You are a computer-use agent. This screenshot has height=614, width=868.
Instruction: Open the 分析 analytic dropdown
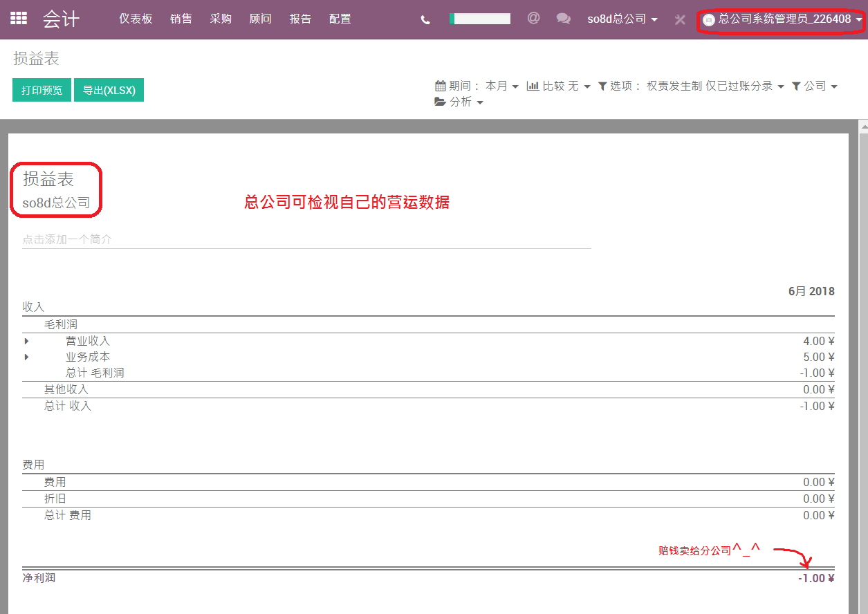coord(459,102)
